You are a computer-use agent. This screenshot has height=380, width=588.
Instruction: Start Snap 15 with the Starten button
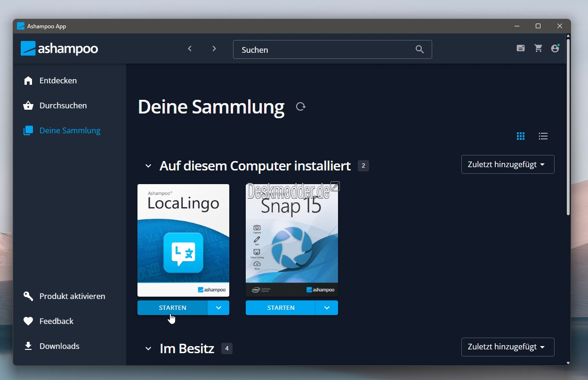(281, 307)
